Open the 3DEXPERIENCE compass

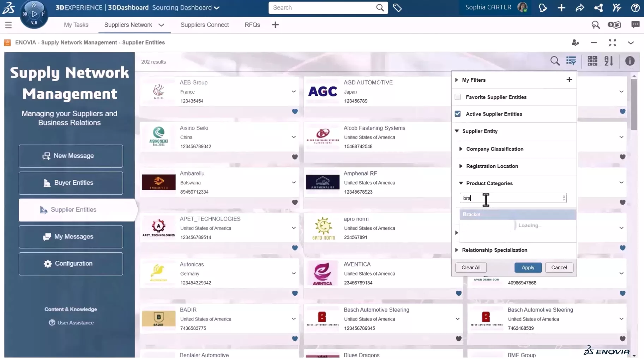point(34,14)
